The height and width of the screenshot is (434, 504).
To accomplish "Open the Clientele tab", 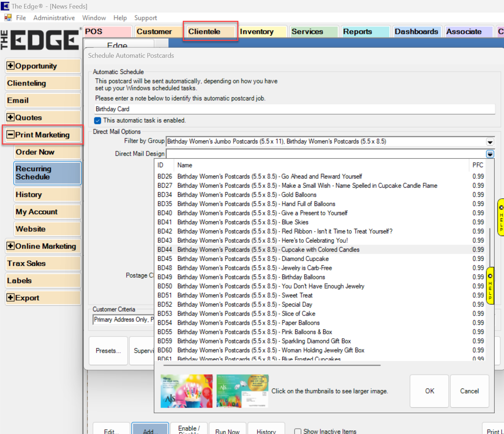I will (x=210, y=32).
